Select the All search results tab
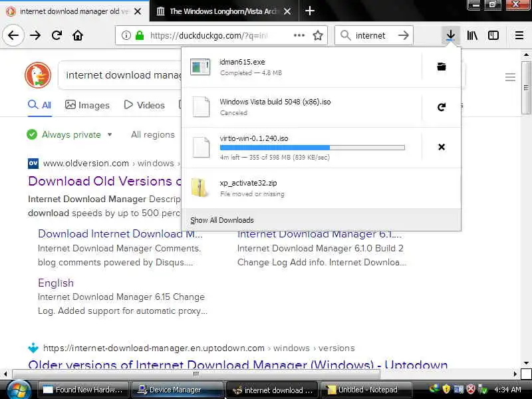The height and width of the screenshot is (399, 532). tap(40, 105)
